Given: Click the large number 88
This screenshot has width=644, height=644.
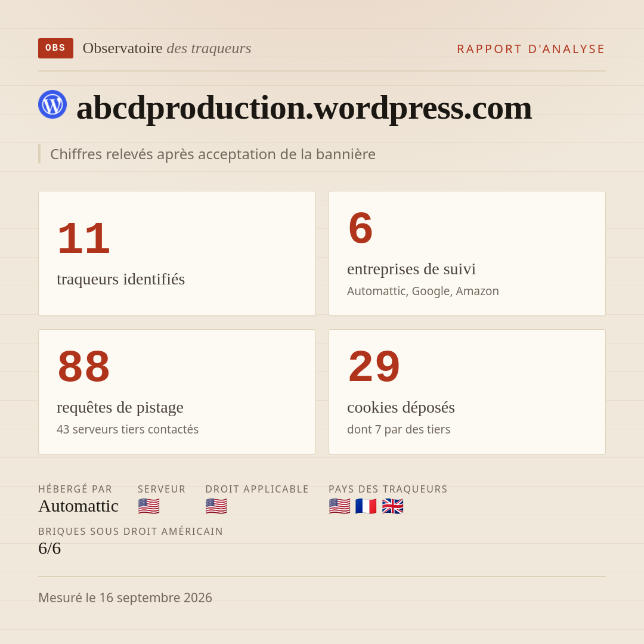Looking at the screenshot, I should (84, 366).
